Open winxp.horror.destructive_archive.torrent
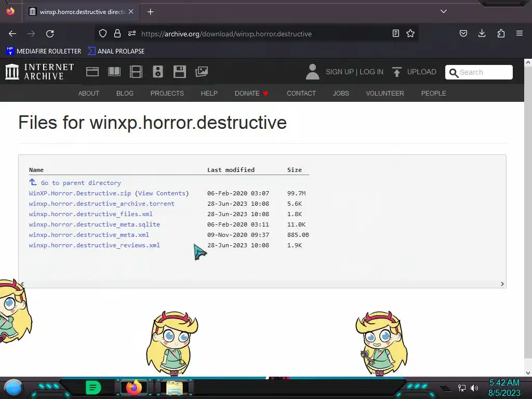Image resolution: width=532 pixels, height=399 pixels. tap(101, 204)
